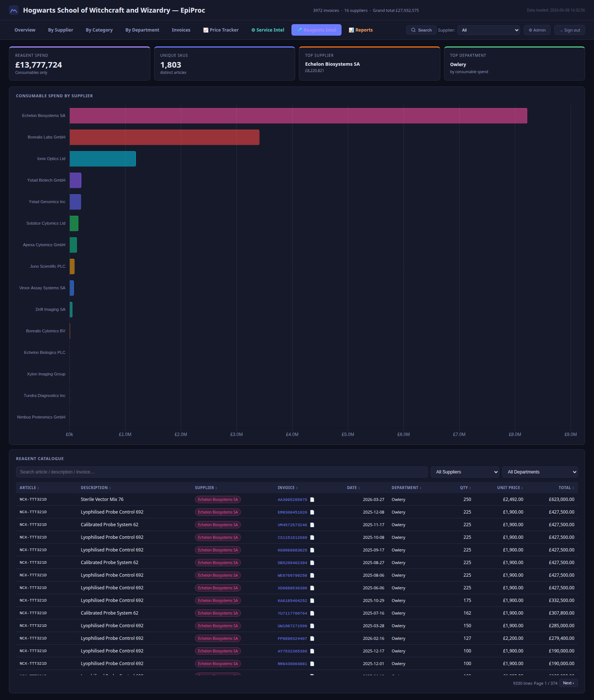Open the Invoices tab
The image size is (594, 700).
pyautogui.click(x=181, y=30)
